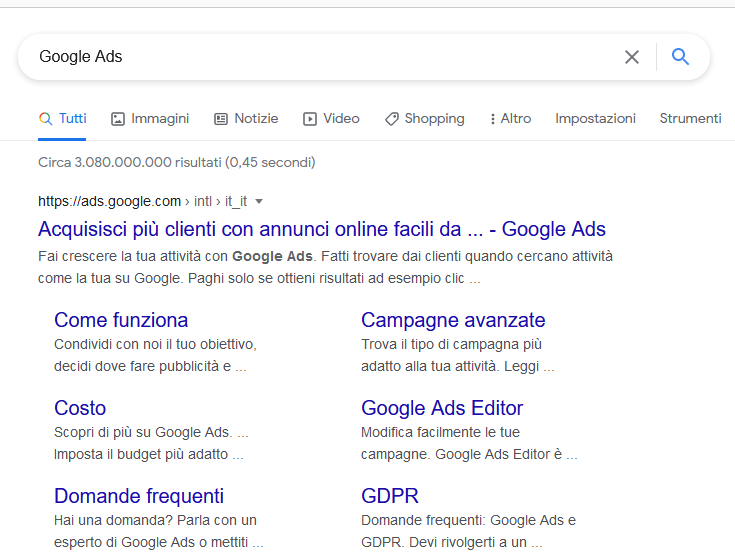735x557 pixels.
Task: Switch to the Video tab
Action: [331, 119]
